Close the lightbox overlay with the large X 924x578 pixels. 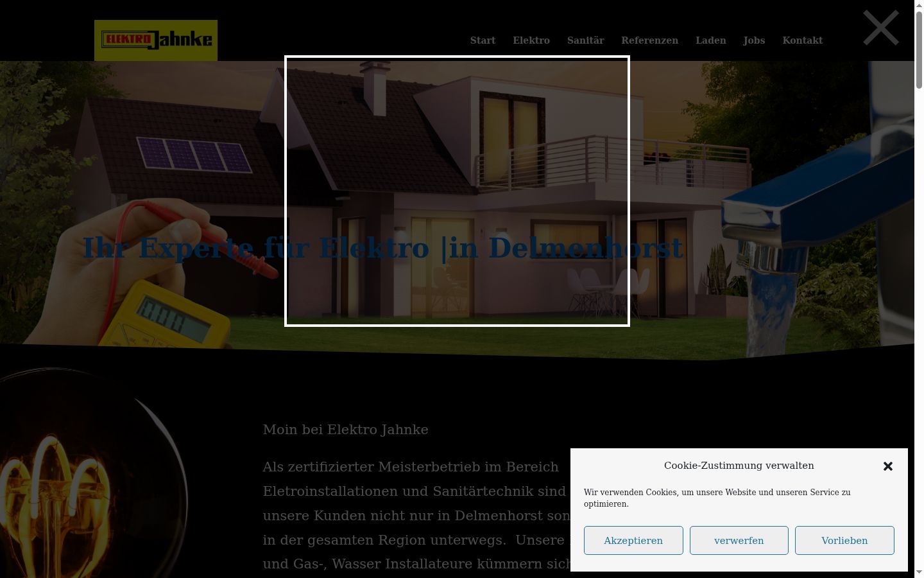tap(880, 28)
